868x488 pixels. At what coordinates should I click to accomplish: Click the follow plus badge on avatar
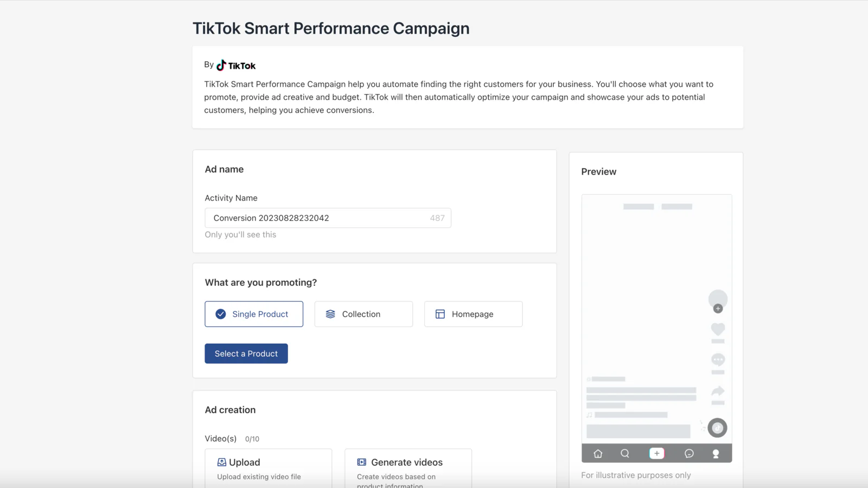(718, 309)
